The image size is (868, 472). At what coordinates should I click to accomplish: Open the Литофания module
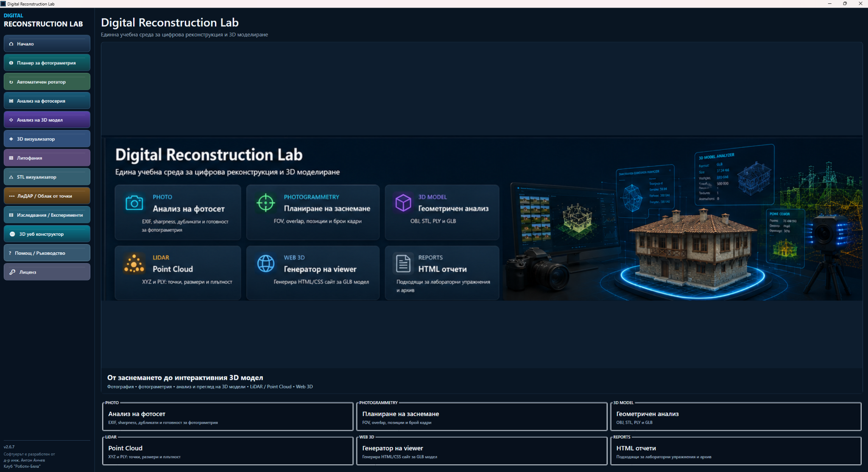click(x=47, y=158)
